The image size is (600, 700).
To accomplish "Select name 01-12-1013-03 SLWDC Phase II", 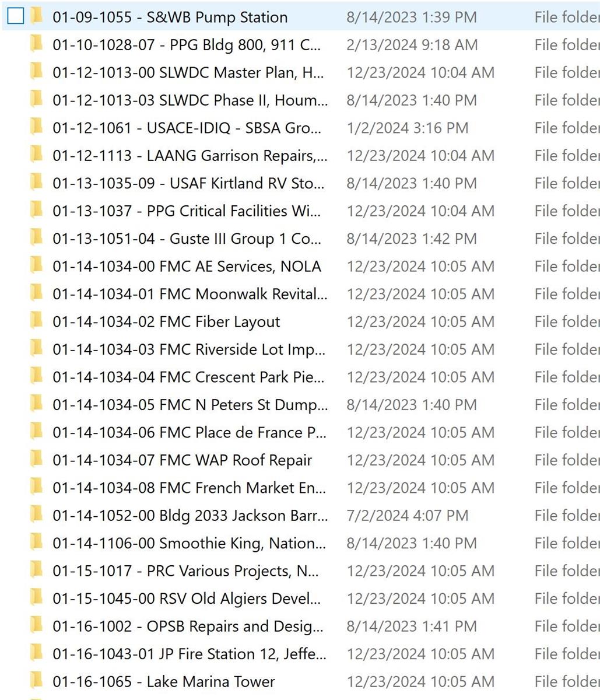I will [191, 100].
